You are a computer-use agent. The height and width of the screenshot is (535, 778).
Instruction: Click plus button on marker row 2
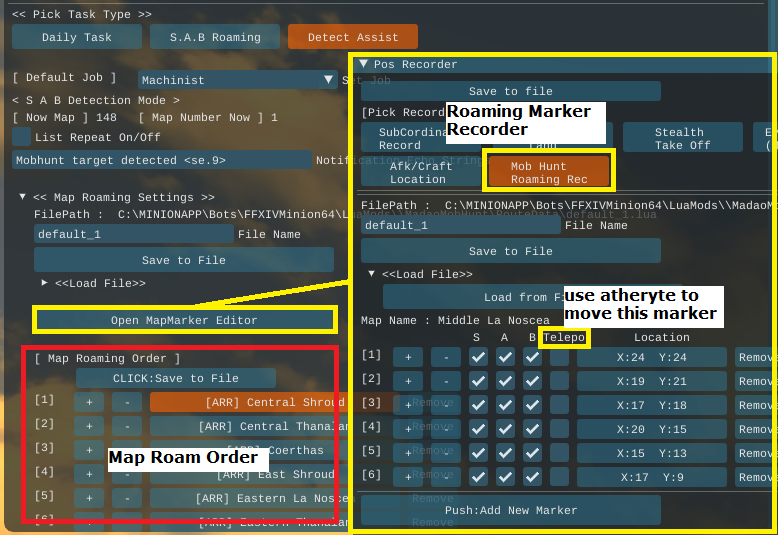click(407, 381)
